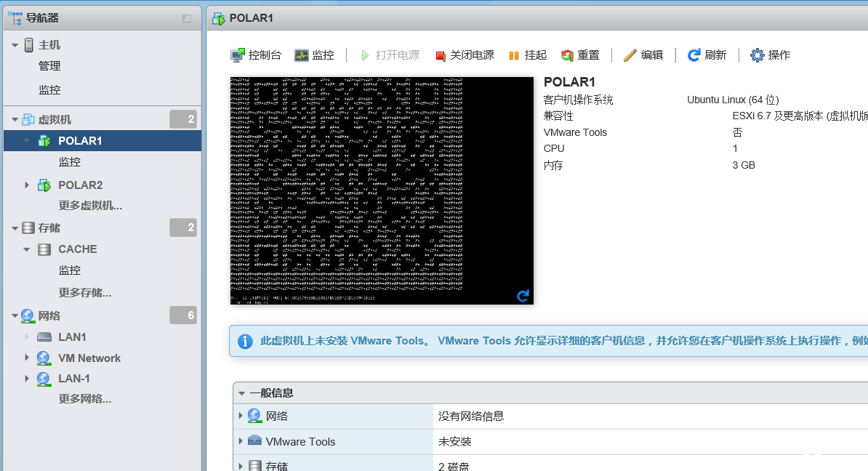Expand the POLAR2 virtual machine node
868x471 pixels.
(27, 185)
